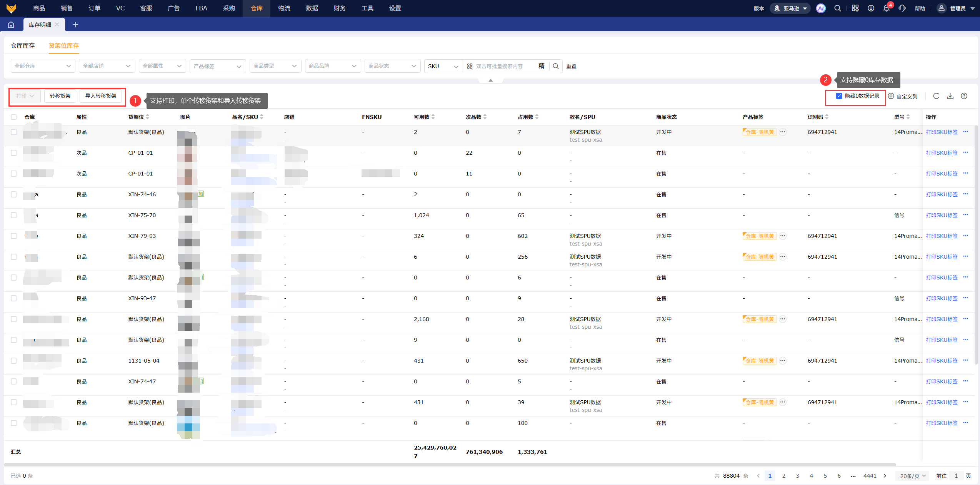Click the 导入转移货架 button
Viewport: 980px width, 485px height.
click(101, 96)
